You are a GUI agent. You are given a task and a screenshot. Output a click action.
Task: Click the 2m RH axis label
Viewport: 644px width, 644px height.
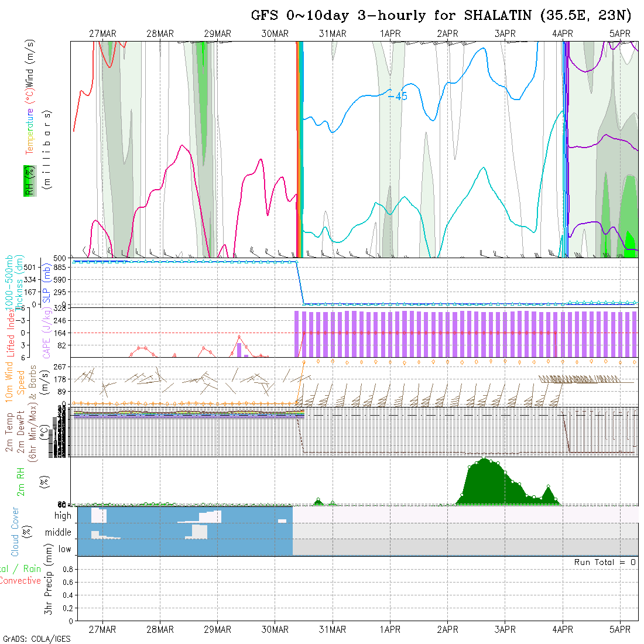(x=20, y=481)
